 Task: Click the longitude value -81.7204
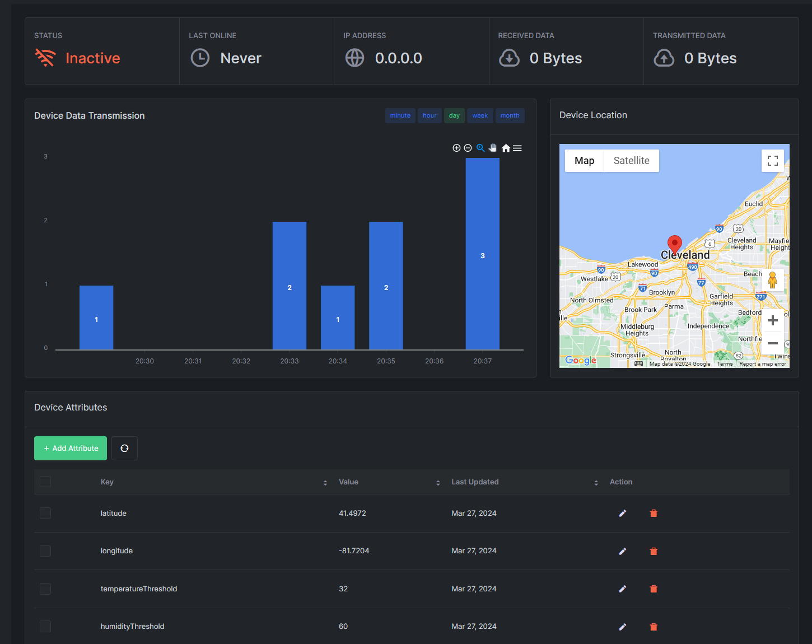[354, 551]
